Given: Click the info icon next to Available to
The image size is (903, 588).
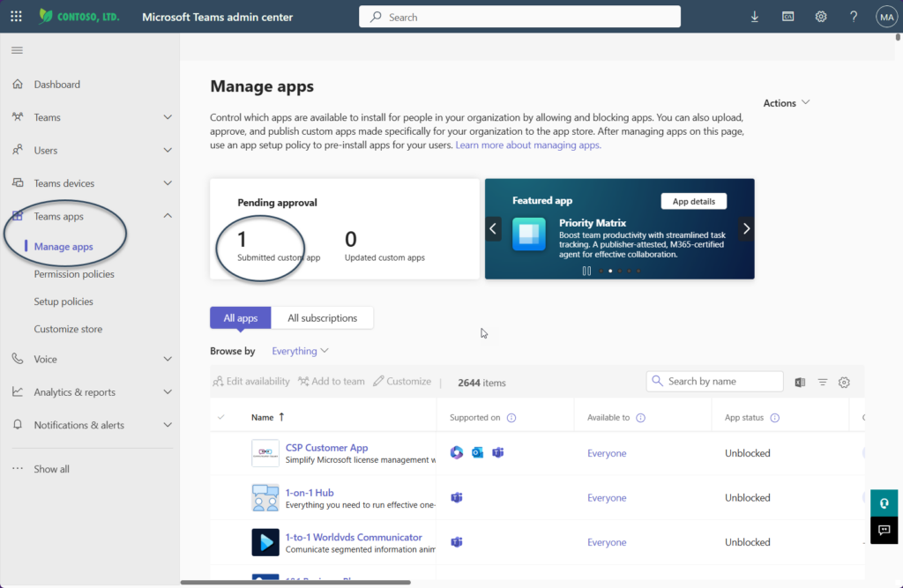Looking at the screenshot, I should [640, 418].
